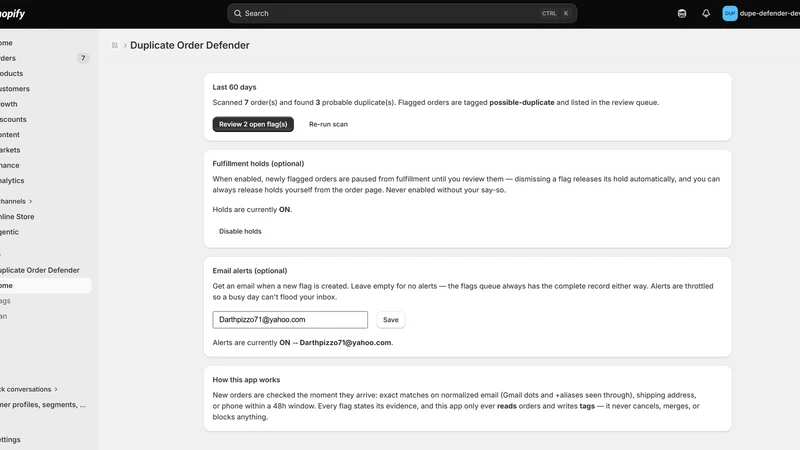
Task: Click the breadcrumb chevron before Duplicate Order Defender
Action: pos(125,45)
